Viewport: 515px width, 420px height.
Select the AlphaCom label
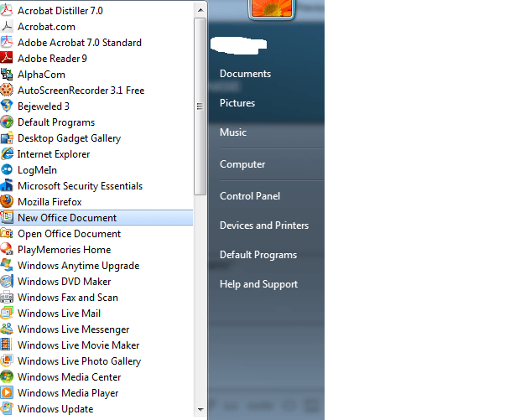click(x=41, y=75)
